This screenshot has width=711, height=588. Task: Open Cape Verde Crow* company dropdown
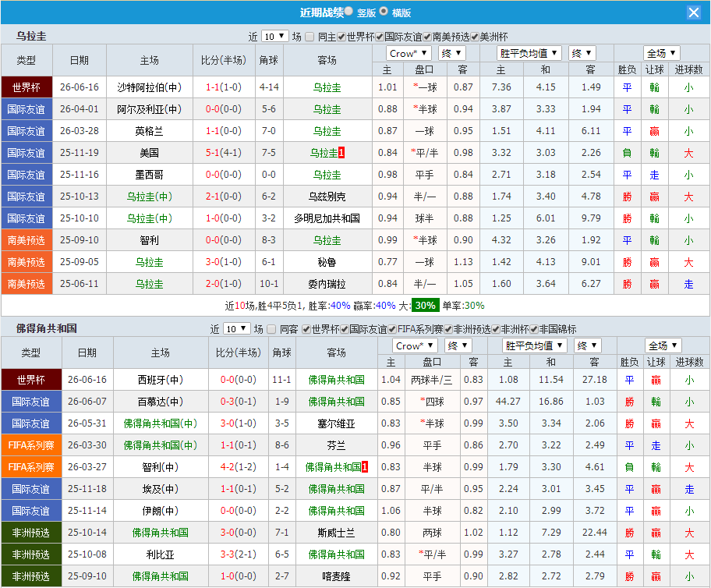click(x=415, y=345)
